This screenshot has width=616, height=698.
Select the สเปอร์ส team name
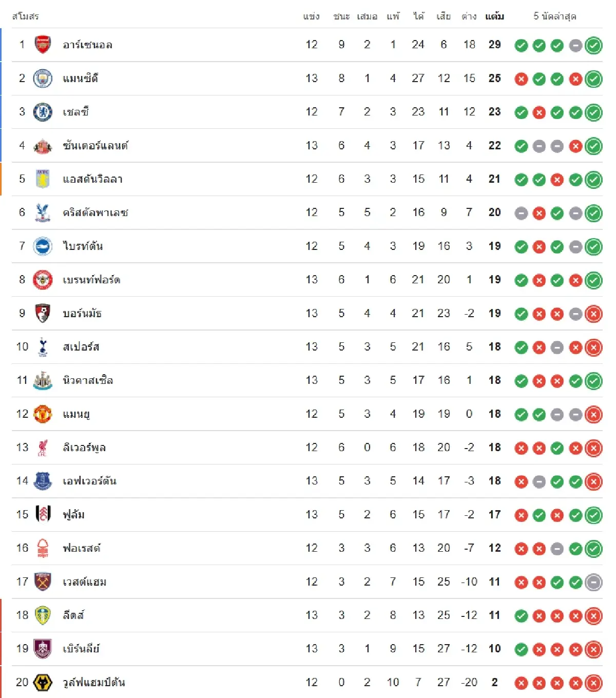pos(81,347)
